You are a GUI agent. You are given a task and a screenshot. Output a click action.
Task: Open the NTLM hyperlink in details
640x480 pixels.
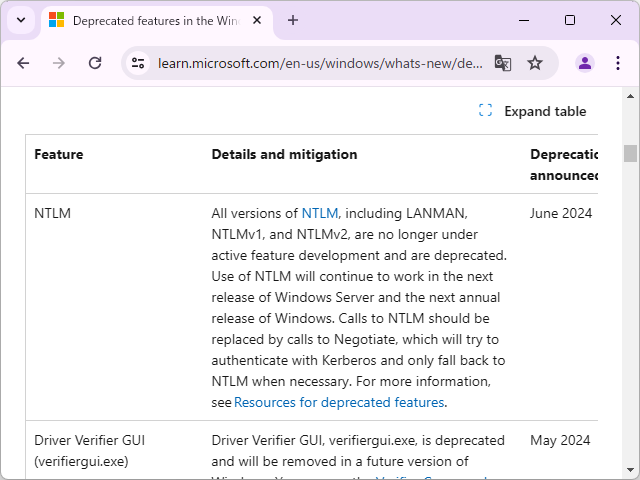[320, 213]
